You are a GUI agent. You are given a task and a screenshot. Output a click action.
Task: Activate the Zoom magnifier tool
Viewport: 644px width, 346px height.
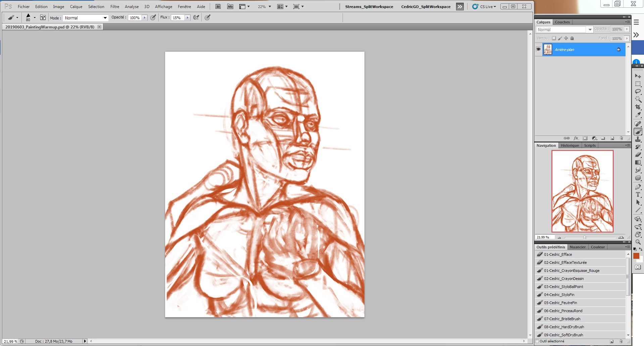(x=638, y=242)
